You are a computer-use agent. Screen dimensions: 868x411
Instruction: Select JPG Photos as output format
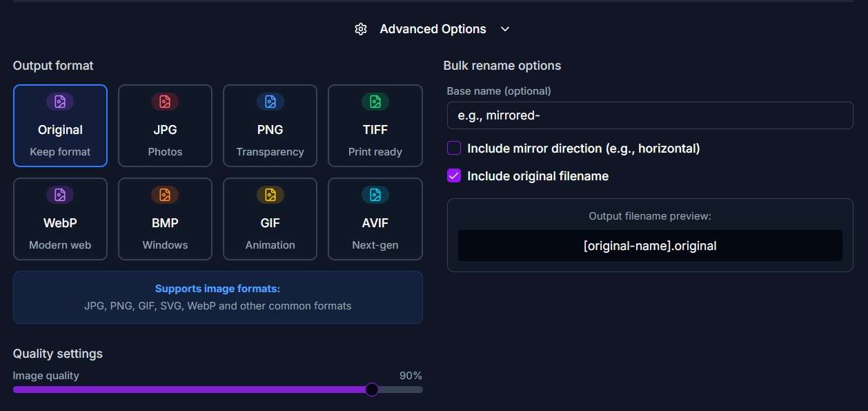[x=165, y=126]
